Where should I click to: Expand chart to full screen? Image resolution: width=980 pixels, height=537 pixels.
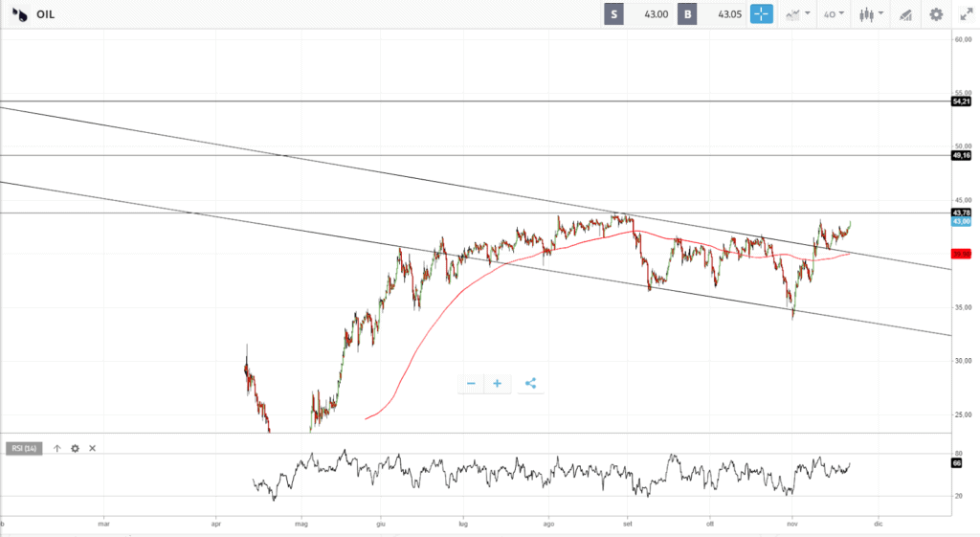pos(967,14)
